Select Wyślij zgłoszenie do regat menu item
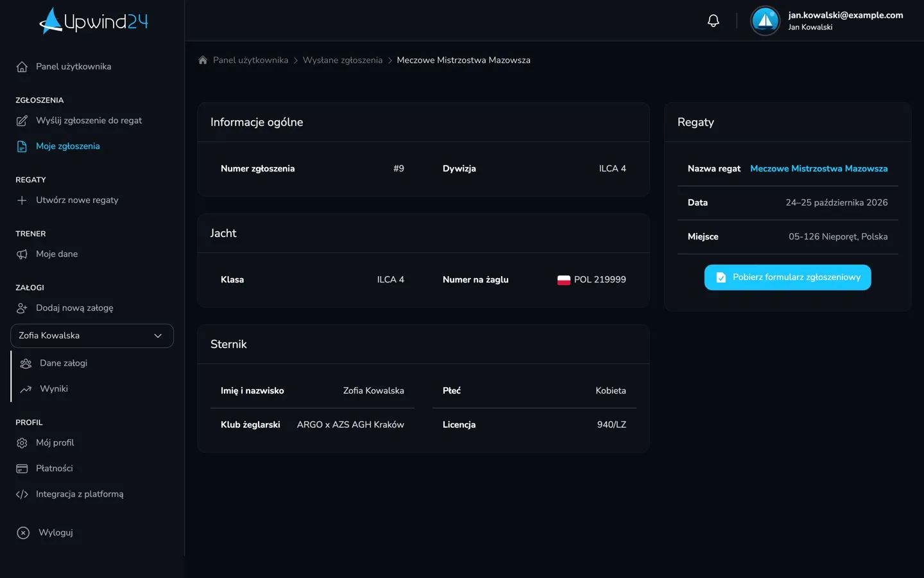 (89, 120)
